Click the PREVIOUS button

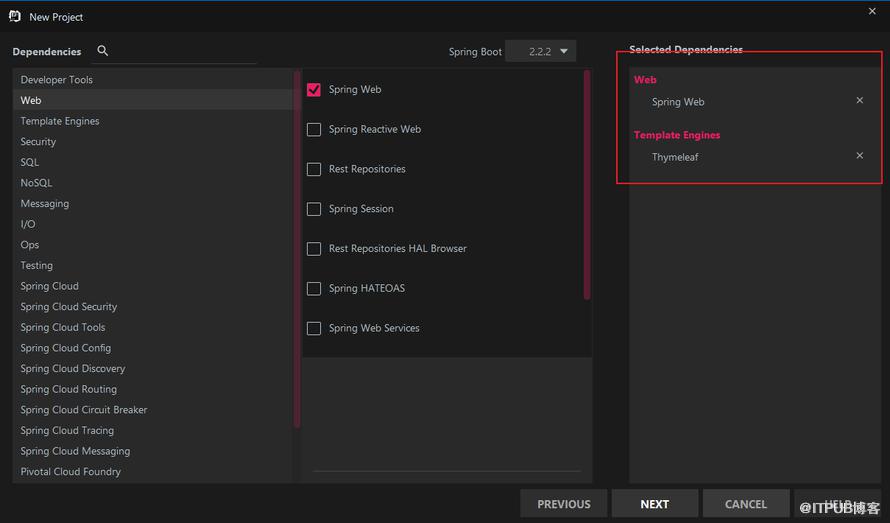pyautogui.click(x=564, y=504)
